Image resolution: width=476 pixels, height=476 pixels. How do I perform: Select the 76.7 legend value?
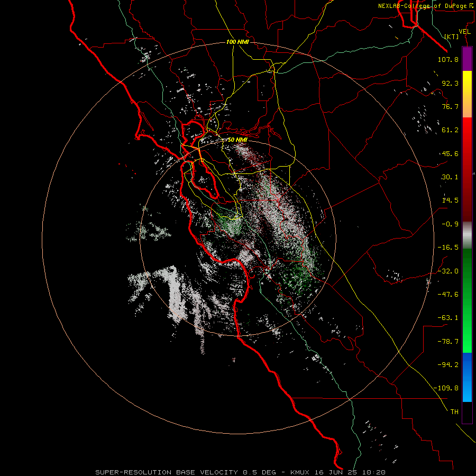450,106
